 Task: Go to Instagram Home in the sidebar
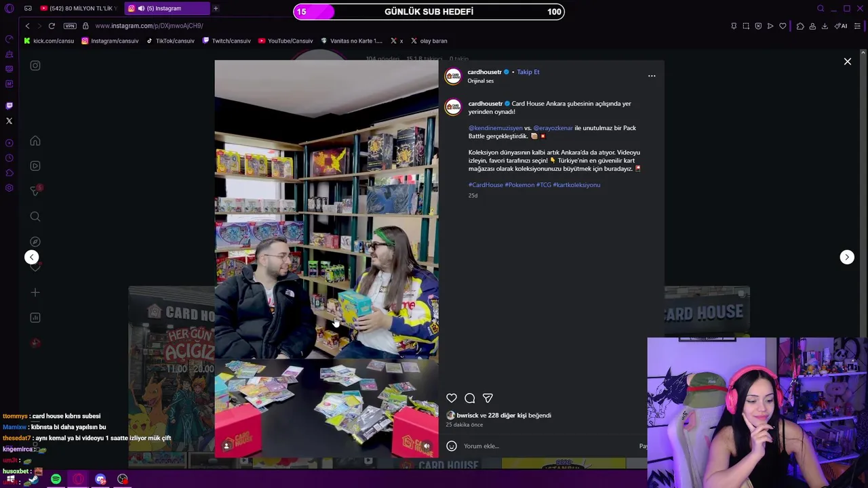click(35, 141)
